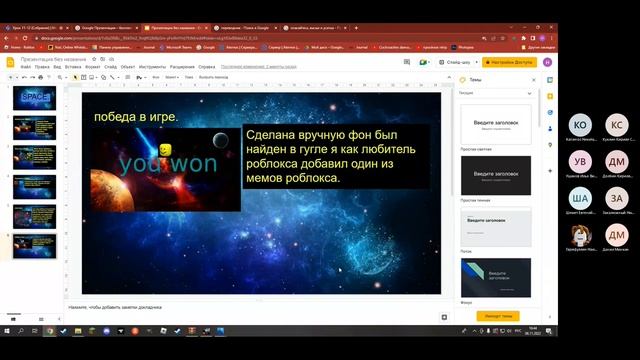Expand the Slideshow options arrow
640x360 pixels.
pos(476,62)
